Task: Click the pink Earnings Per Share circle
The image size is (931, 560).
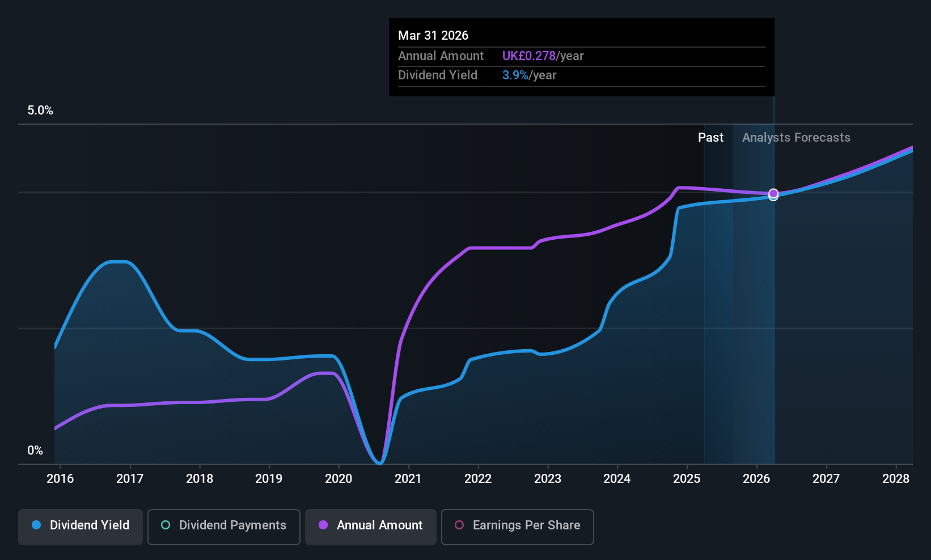Action: (459, 525)
